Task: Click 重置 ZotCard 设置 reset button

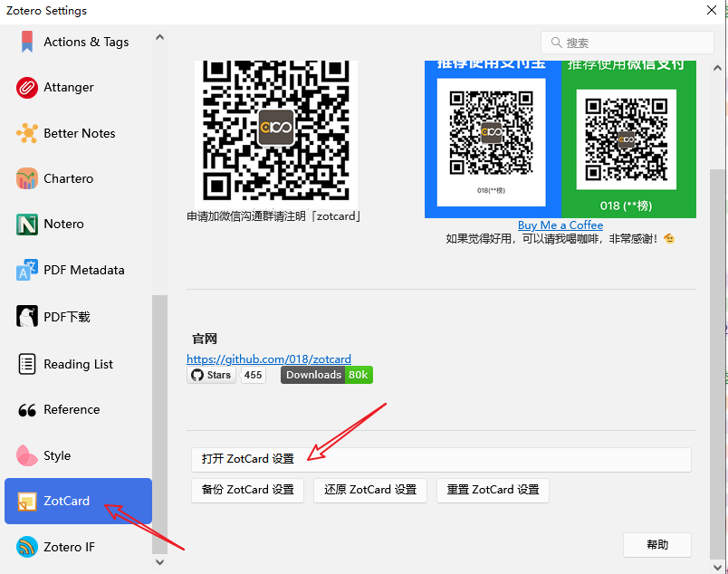Action: coord(493,491)
